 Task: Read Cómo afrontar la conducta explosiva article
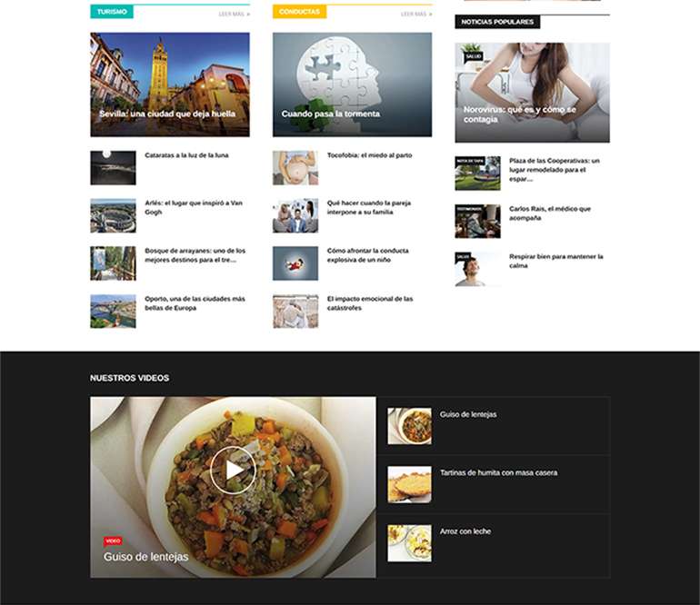coord(367,254)
